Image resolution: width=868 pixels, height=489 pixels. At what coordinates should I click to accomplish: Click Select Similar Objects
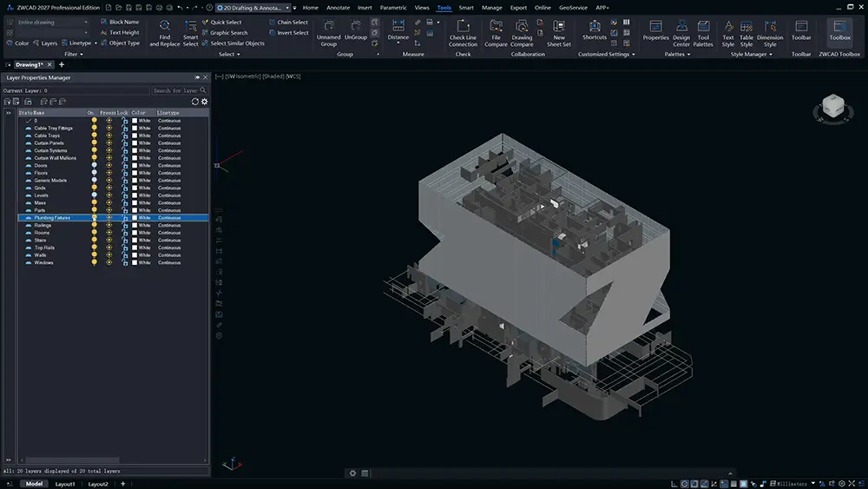(x=233, y=43)
